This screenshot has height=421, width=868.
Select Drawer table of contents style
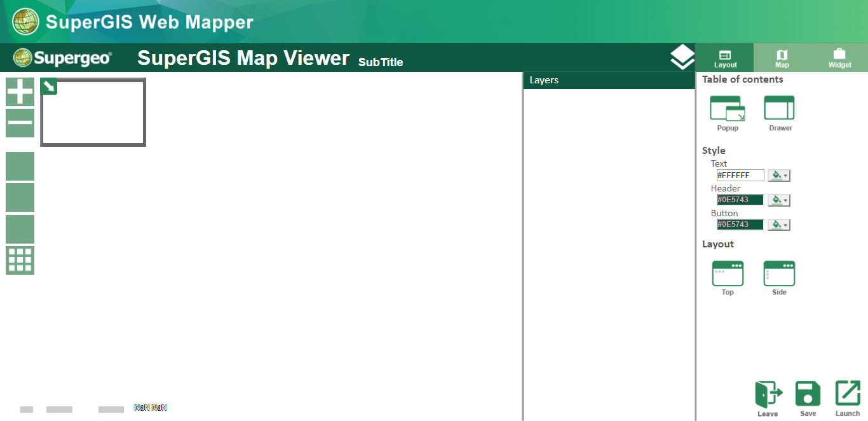(x=780, y=113)
